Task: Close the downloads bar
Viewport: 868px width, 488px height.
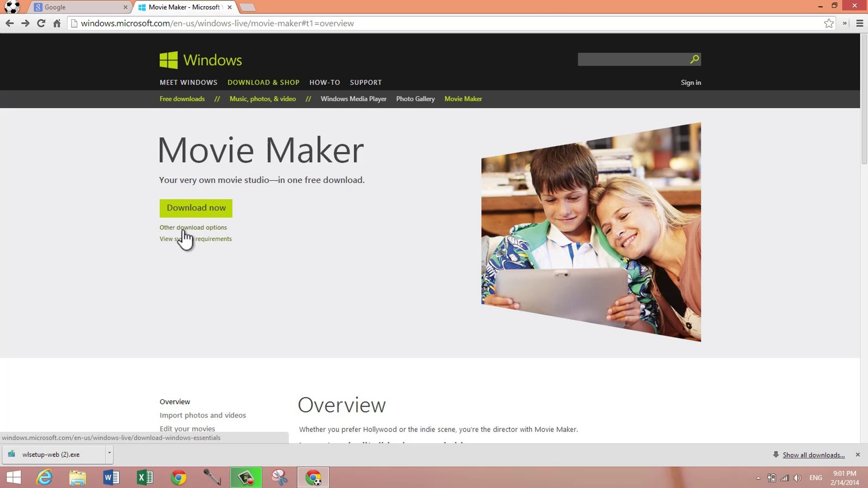Action: click(858, 455)
